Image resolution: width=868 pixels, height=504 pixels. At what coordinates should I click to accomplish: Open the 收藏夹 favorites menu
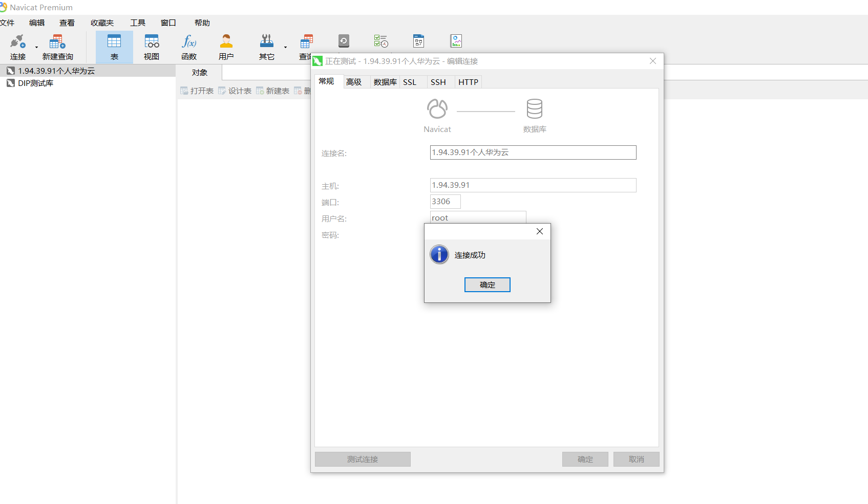tap(102, 23)
